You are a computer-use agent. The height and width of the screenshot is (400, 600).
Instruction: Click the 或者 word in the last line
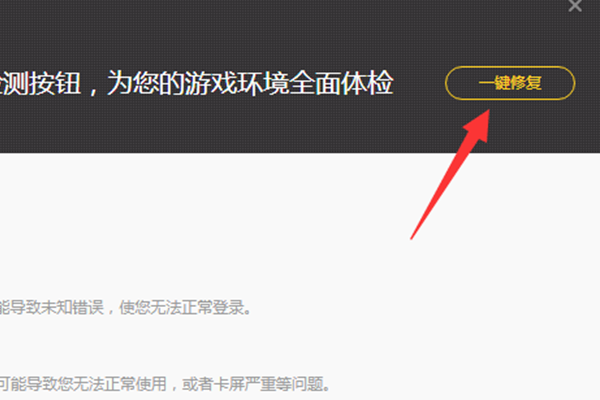(197, 384)
